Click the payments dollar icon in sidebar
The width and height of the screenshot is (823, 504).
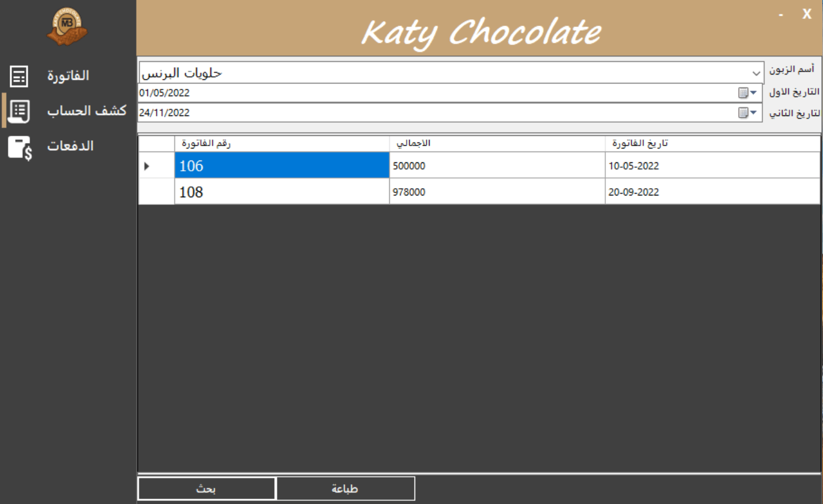20,147
